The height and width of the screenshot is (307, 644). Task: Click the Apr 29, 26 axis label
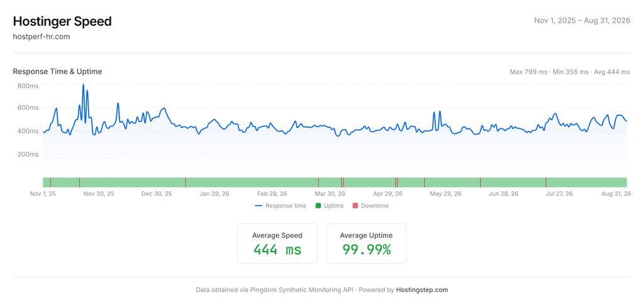point(387,194)
